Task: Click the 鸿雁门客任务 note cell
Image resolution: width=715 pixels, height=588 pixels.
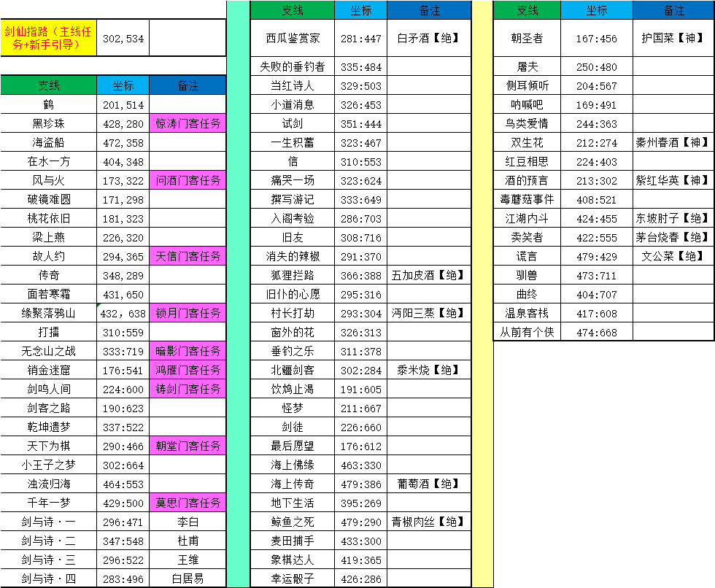Action: click(x=188, y=371)
